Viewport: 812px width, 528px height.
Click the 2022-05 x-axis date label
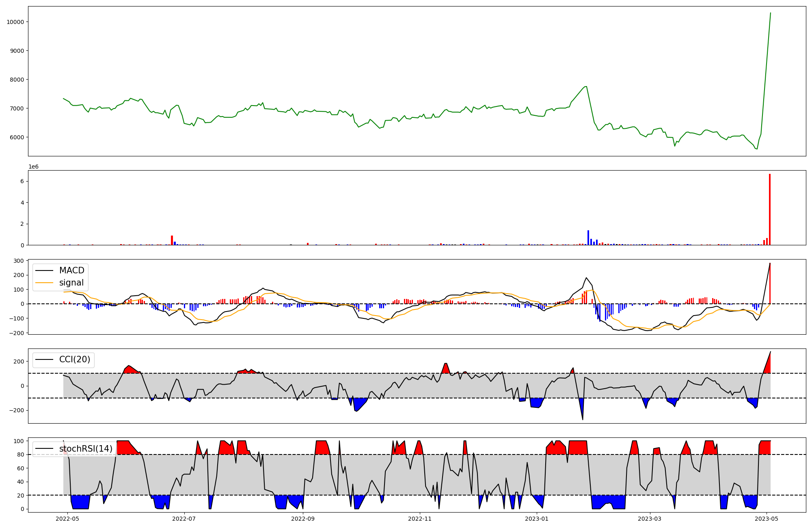67,519
